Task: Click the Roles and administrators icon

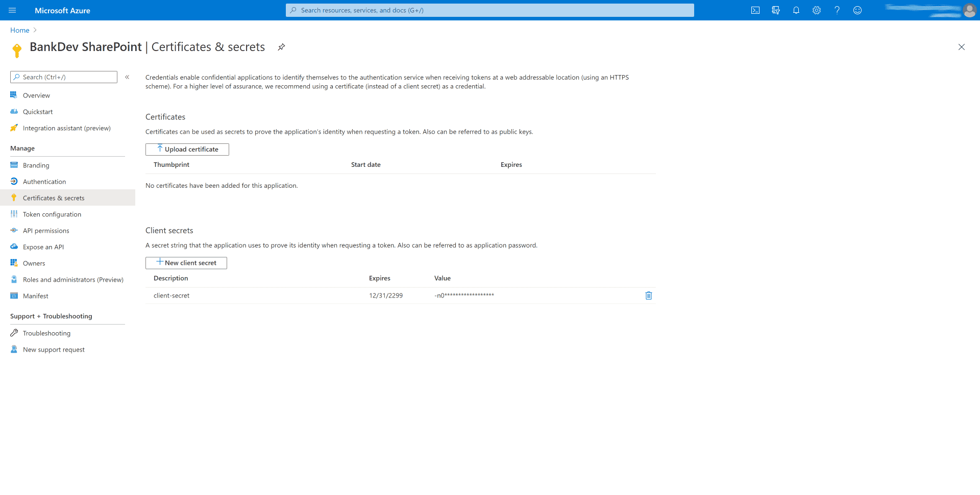Action: [x=14, y=279]
